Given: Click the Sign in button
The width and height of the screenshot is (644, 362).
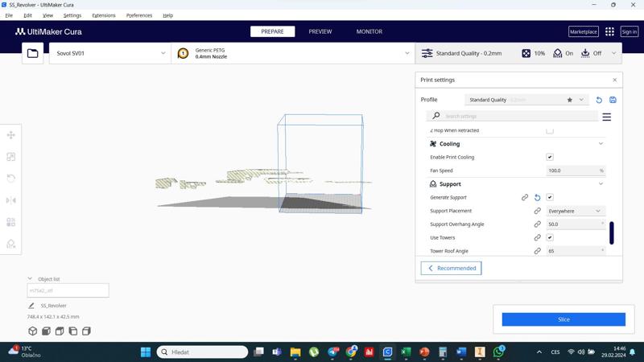Looking at the screenshot, I should tap(629, 31).
